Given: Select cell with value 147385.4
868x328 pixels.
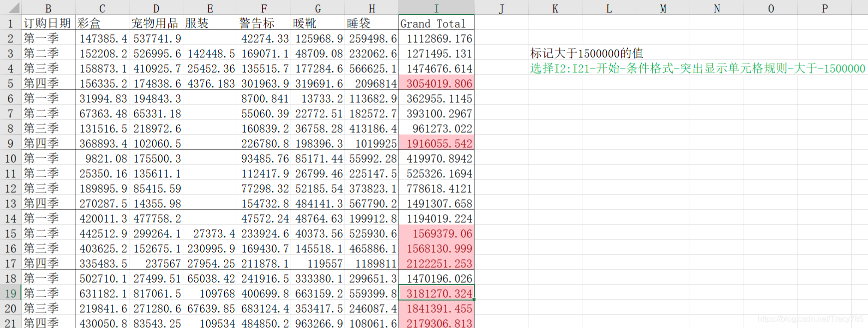Looking at the screenshot, I should (x=102, y=38).
